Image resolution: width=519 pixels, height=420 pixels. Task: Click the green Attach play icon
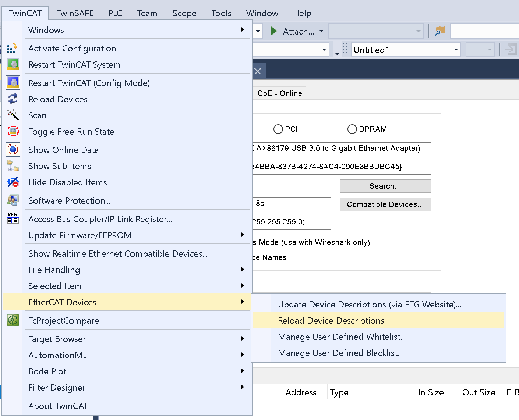click(x=274, y=31)
